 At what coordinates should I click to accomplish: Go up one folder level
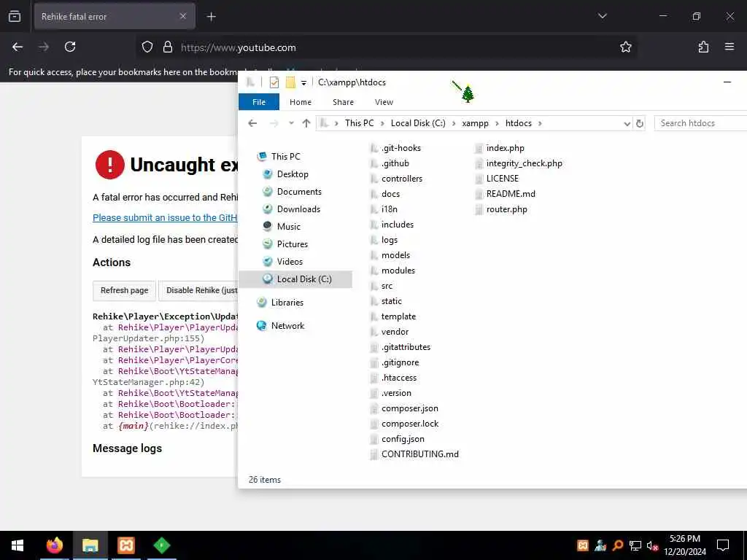[x=306, y=123]
